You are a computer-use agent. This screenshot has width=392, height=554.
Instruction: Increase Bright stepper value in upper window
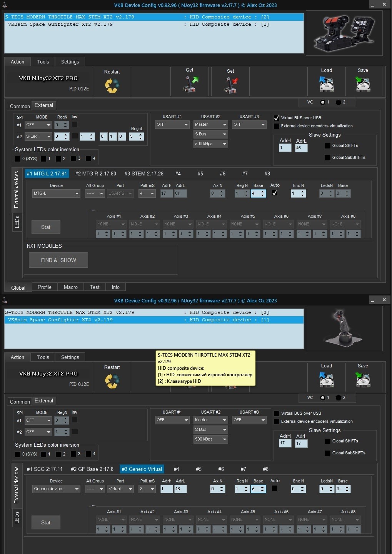[140, 134]
